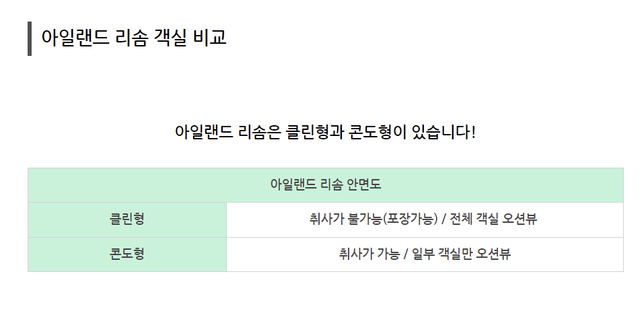The width and height of the screenshot is (644, 309).
Task: Click the word 비교 in the page heading
Action: (209, 38)
